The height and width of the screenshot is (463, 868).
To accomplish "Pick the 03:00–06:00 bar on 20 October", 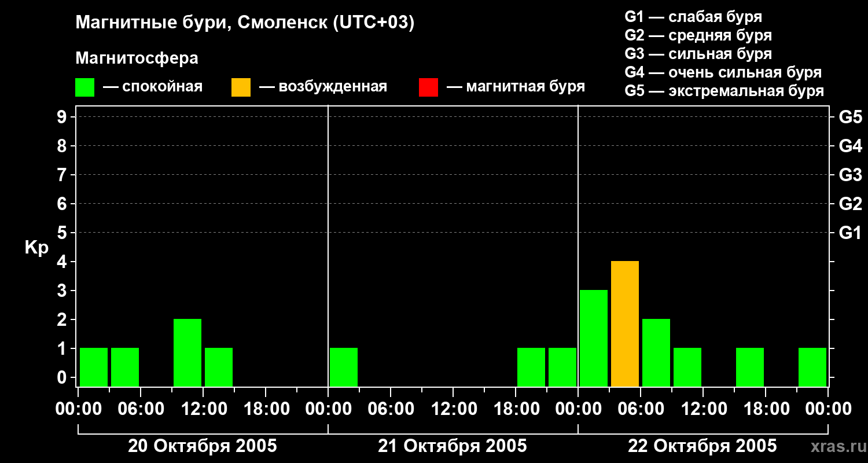I will point(125,367).
